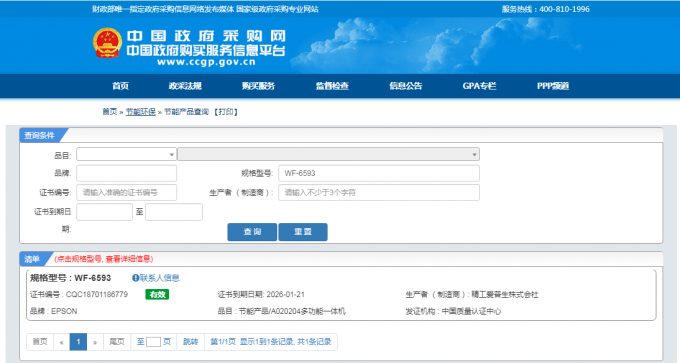
Task: Click certificate number CQC18701186779 text
Action: tap(97, 294)
